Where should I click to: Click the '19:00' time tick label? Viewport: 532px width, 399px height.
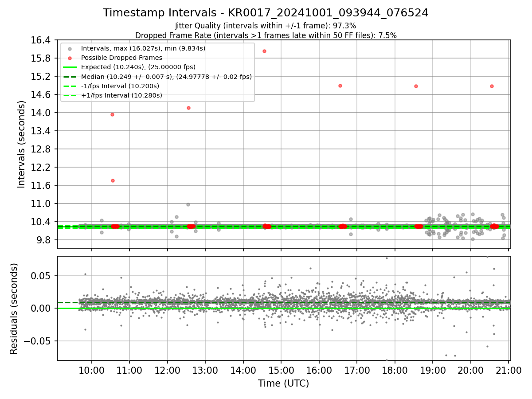[433, 370]
